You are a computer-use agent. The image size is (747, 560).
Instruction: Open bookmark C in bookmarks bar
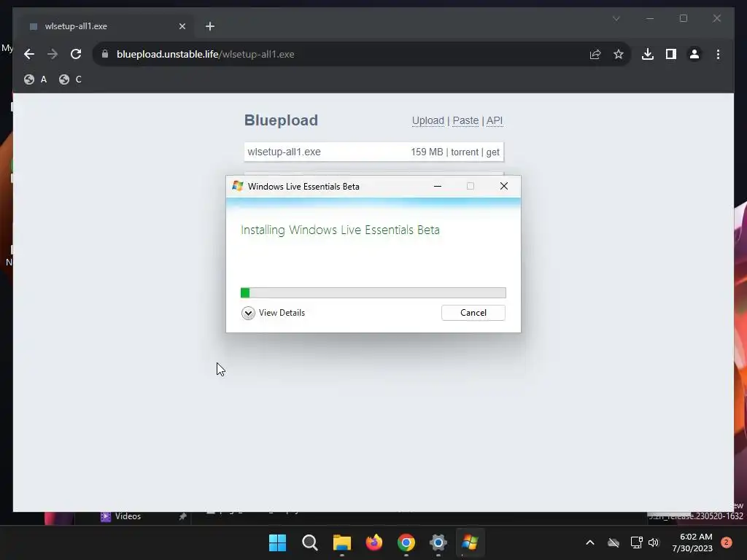pyautogui.click(x=71, y=79)
